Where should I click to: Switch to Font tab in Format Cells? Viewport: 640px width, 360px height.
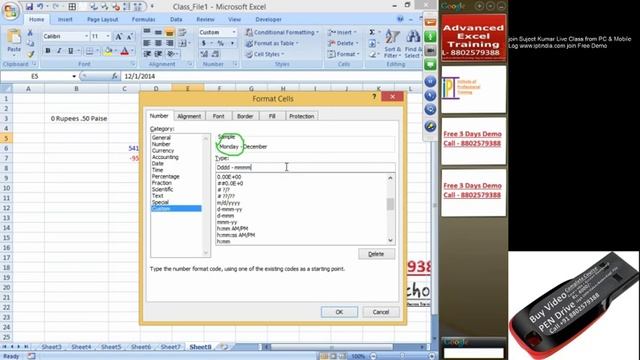218,116
